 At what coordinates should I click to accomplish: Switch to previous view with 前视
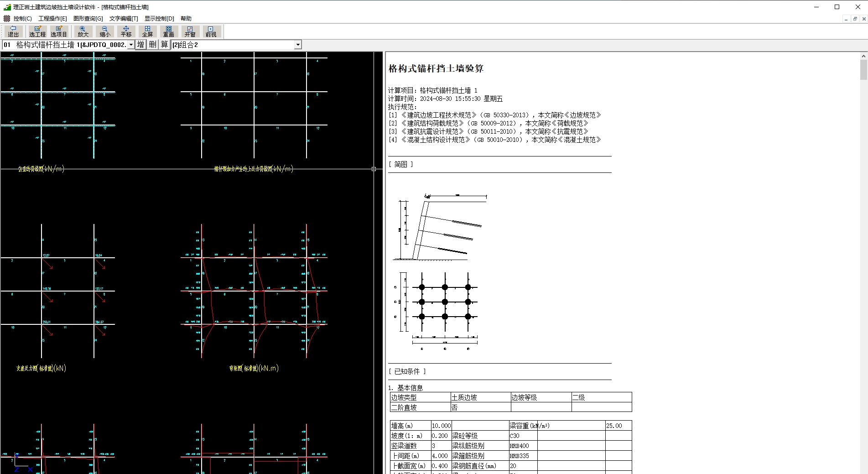tap(211, 31)
